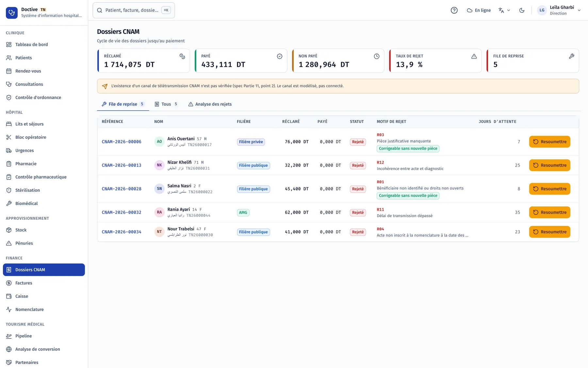This screenshot has height=368, width=588.
Task: Expand the language translation dropdown
Action: click(504, 10)
